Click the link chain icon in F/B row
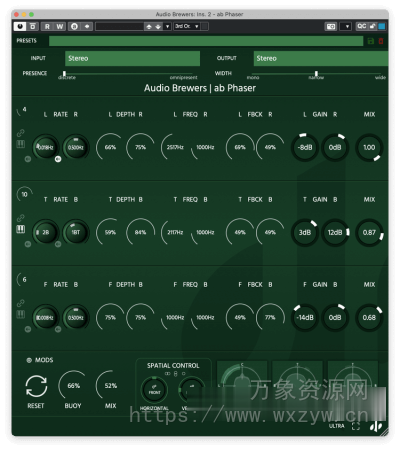 [x=21, y=303]
